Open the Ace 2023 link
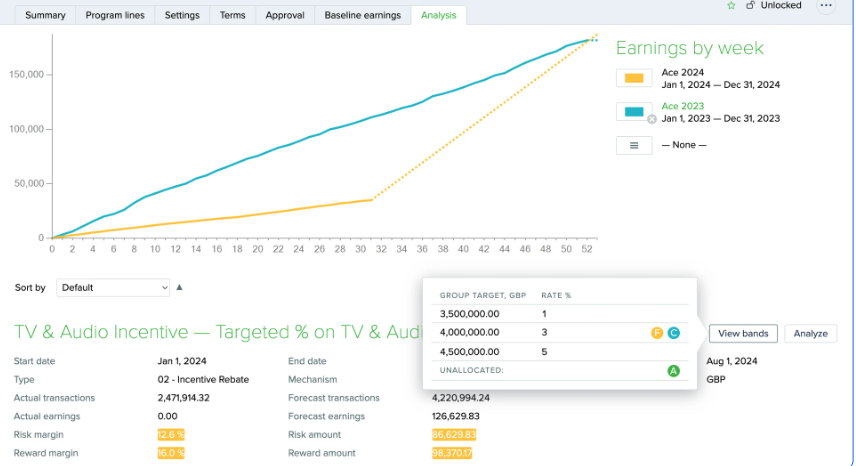 coord(682,106)
